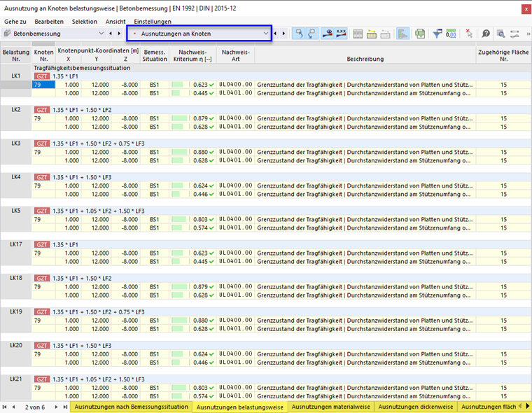532x413 pixels.
Task: Go to previous add-on via left arrow
Action: (x=111, y=34)
